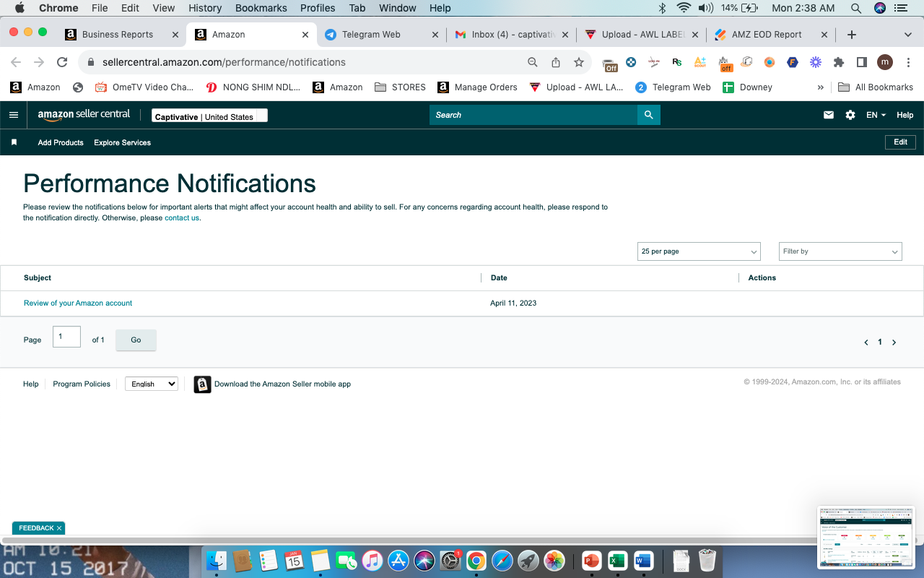Open Program Policies link in footer
924x578 pixels.
point(82,384)
